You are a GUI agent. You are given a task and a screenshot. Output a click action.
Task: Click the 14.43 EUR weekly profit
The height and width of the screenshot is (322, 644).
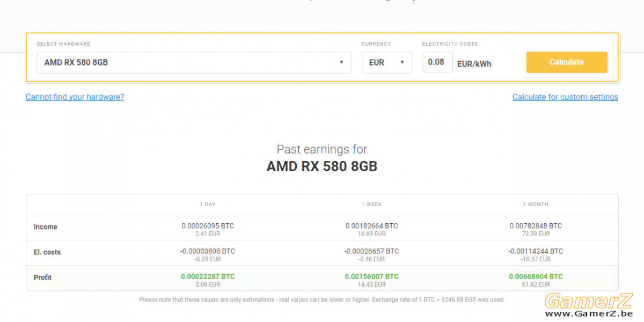click(x=371, y=284)
